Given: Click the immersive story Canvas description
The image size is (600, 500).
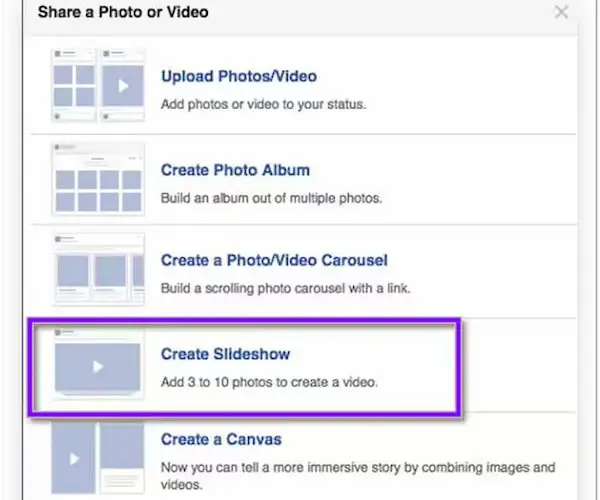Looking at the screenshot, I should click(358, 476).
